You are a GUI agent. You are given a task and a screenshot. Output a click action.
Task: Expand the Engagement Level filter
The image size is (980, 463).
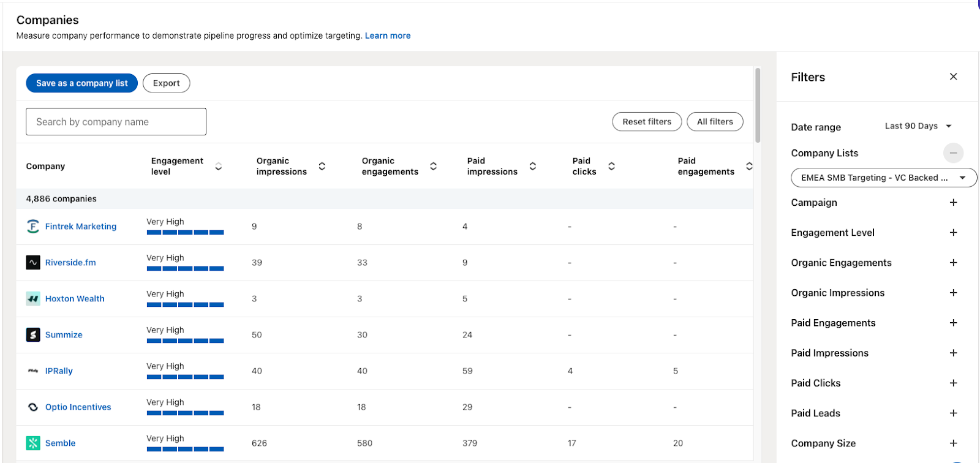[x=953, y=233]
